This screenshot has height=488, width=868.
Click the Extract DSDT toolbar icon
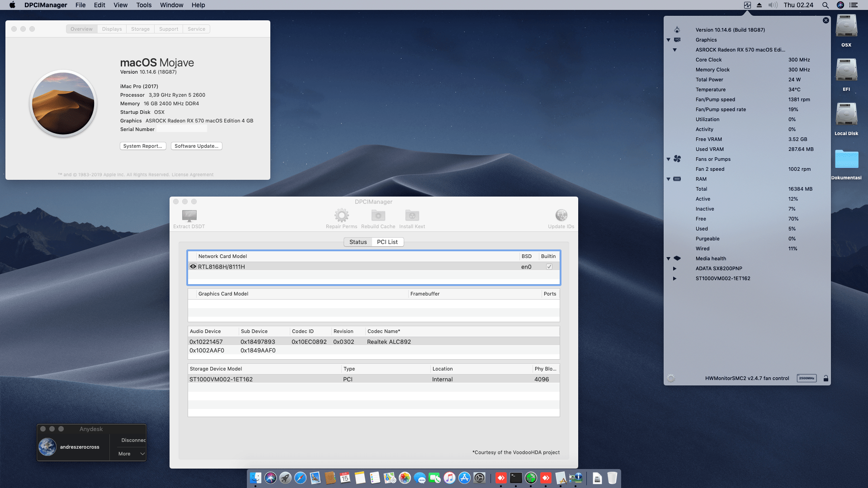point(189,216)
